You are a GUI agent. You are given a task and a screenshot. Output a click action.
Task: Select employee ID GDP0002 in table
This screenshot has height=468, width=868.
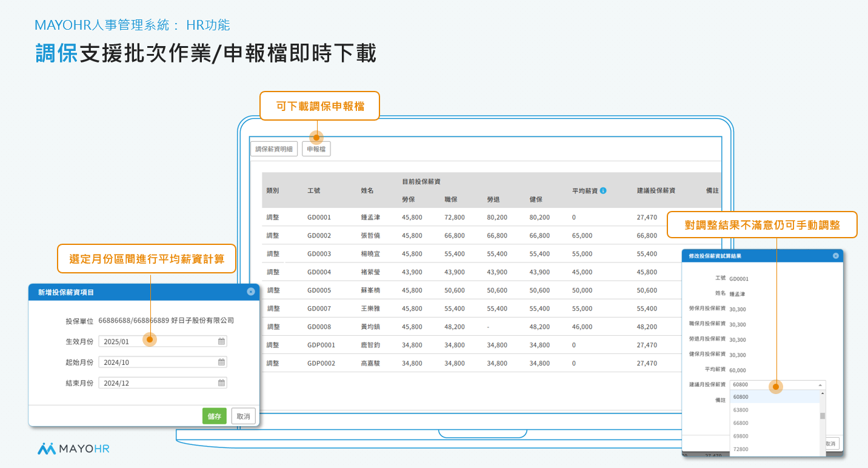321,363
